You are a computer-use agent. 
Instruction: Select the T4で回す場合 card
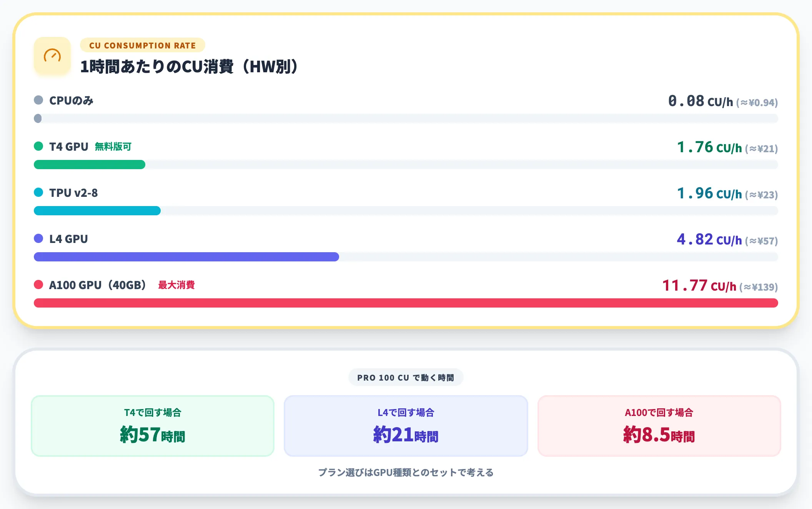153,426
